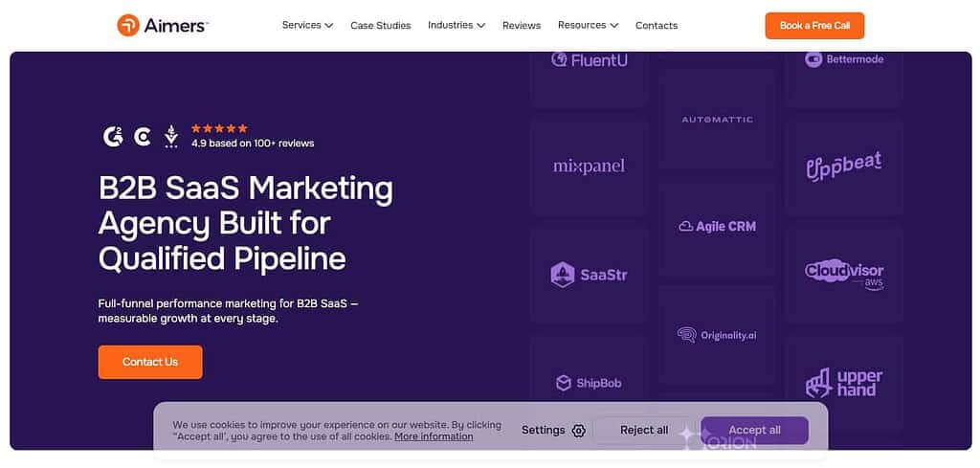Click the mixpanel client logo
This screenshot has height=468, width=980.
[589, 167]
